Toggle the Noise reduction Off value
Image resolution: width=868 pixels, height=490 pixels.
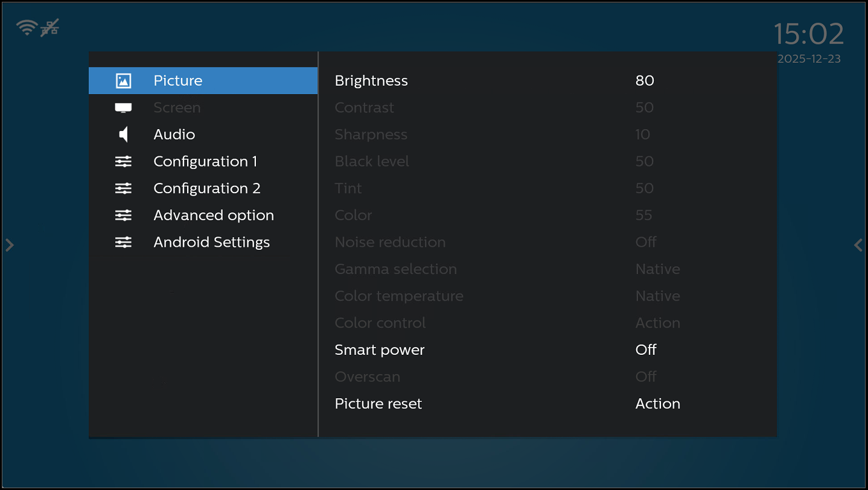click(x=646, y=243)
